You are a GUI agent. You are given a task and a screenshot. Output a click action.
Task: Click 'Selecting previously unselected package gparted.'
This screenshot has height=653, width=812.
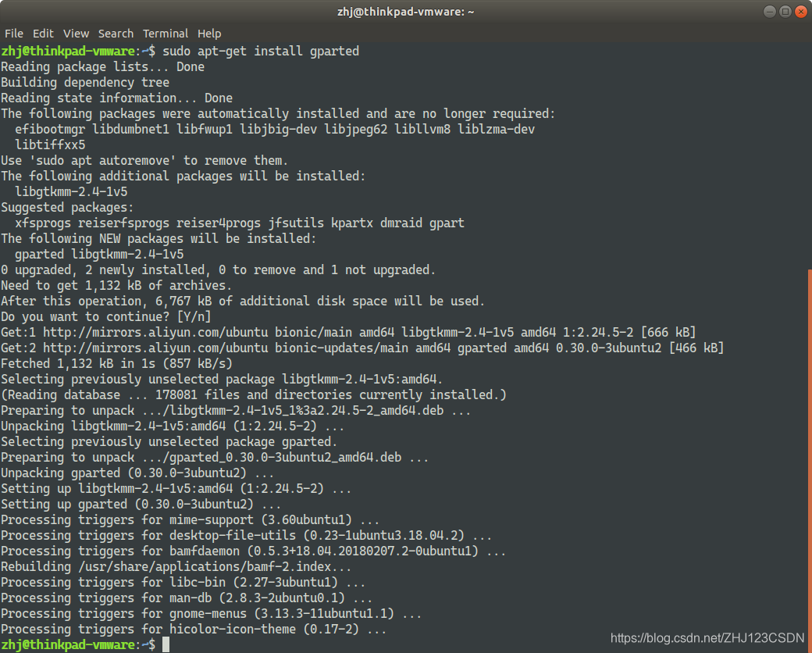(169, 441)
